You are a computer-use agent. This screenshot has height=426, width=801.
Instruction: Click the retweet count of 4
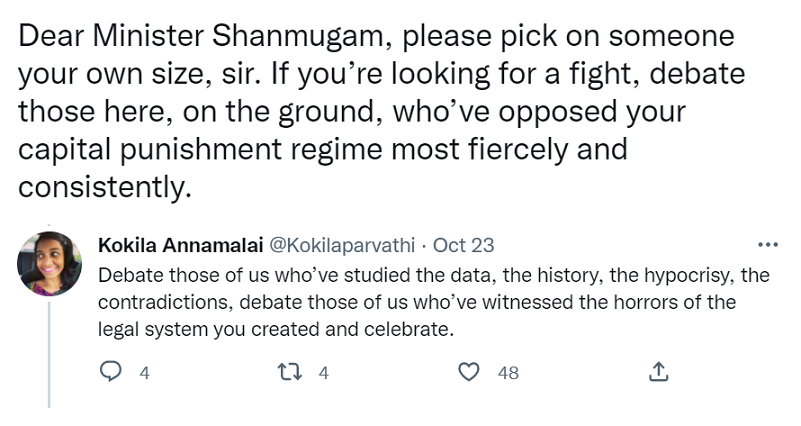[x=323, y=373]
